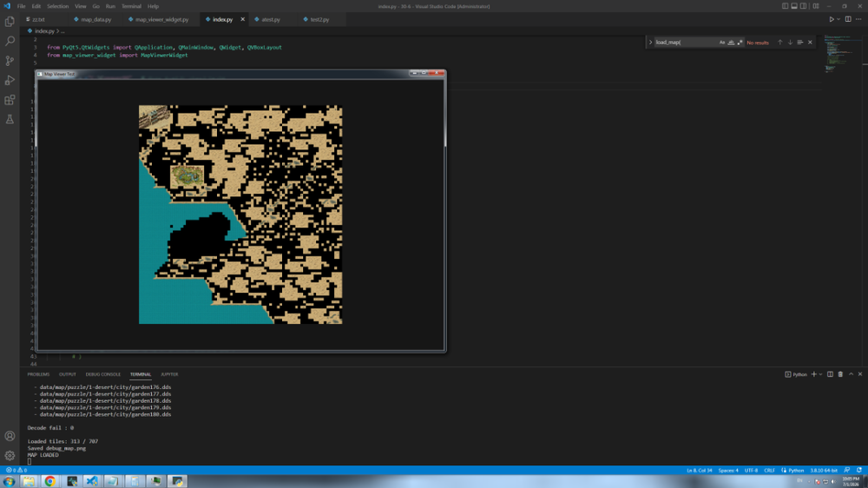
Task: Open the Terminal menu
Action: coord(131,6)
